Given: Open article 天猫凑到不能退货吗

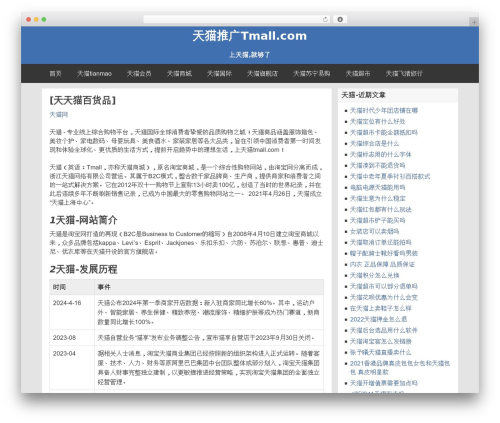Looking at the screenshot, I should [x=378, y=165].
